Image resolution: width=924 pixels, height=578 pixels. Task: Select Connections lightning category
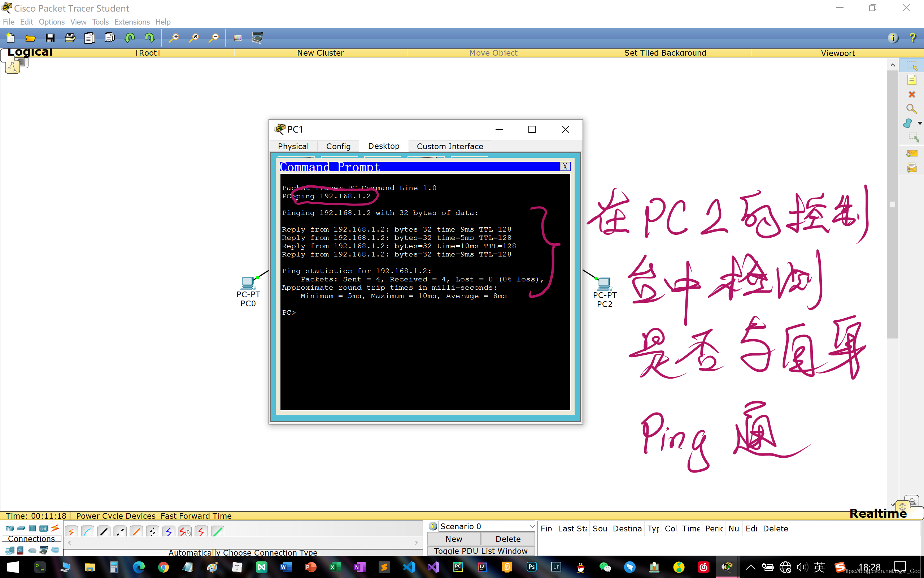(55, 528)
